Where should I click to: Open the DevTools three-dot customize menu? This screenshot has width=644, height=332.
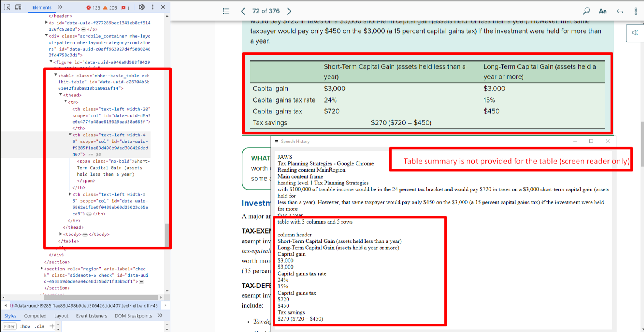[153, 7]
